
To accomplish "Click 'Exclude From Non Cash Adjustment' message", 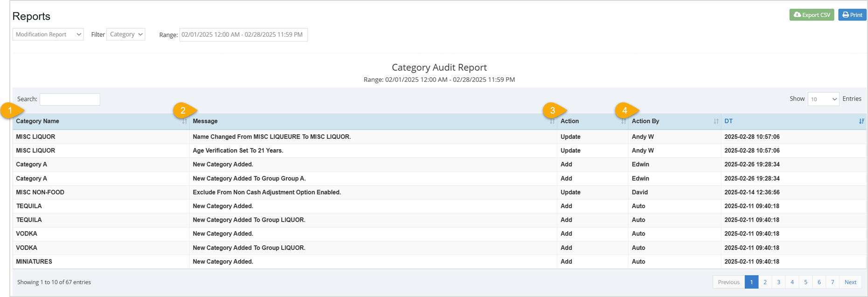I will (267, 192).
